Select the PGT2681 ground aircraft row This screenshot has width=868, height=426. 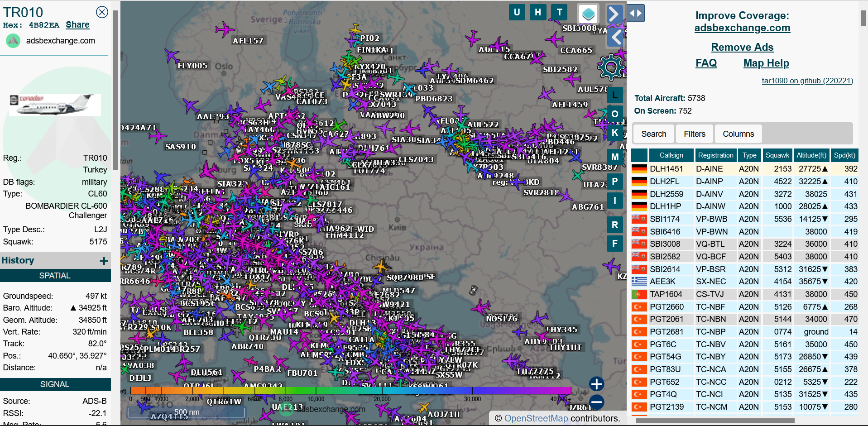[744, 332]
